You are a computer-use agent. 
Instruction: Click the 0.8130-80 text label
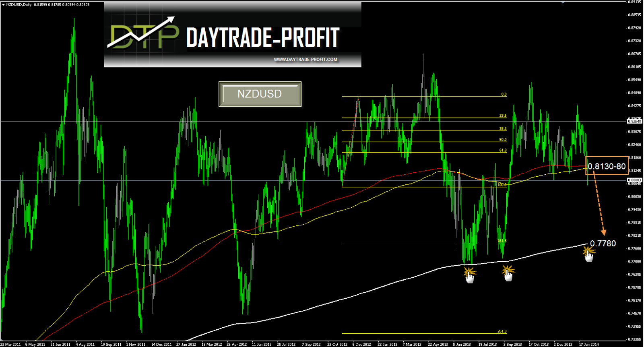[607, 166]
